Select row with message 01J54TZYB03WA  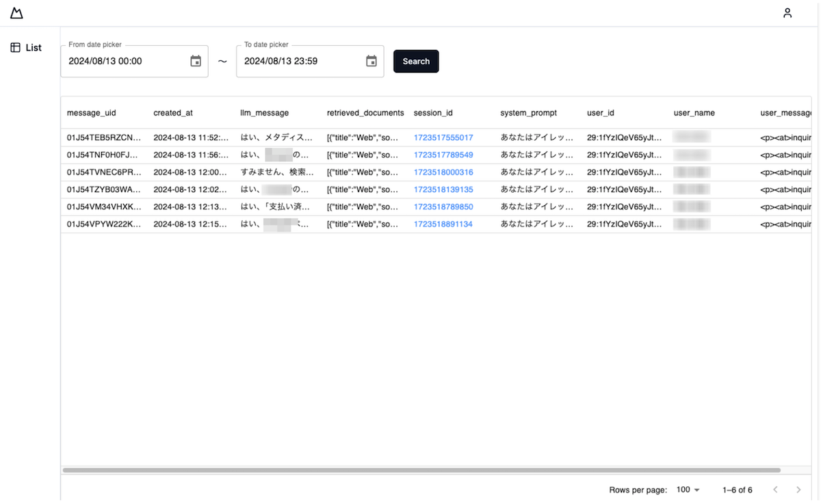point(103,189)
